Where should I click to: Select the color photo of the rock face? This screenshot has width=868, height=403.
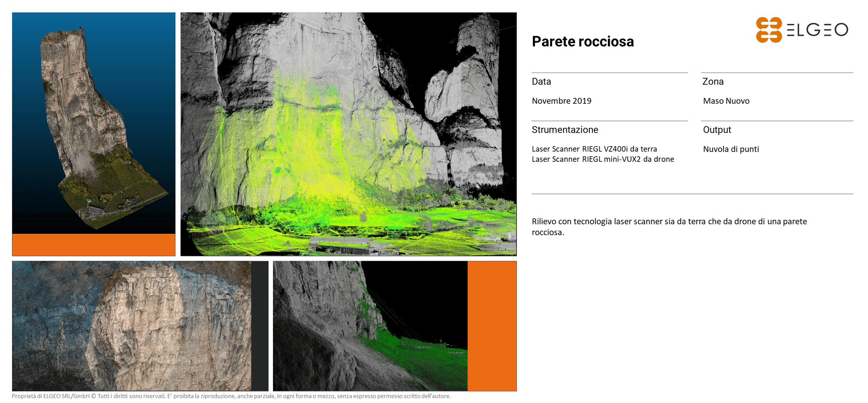132,326
